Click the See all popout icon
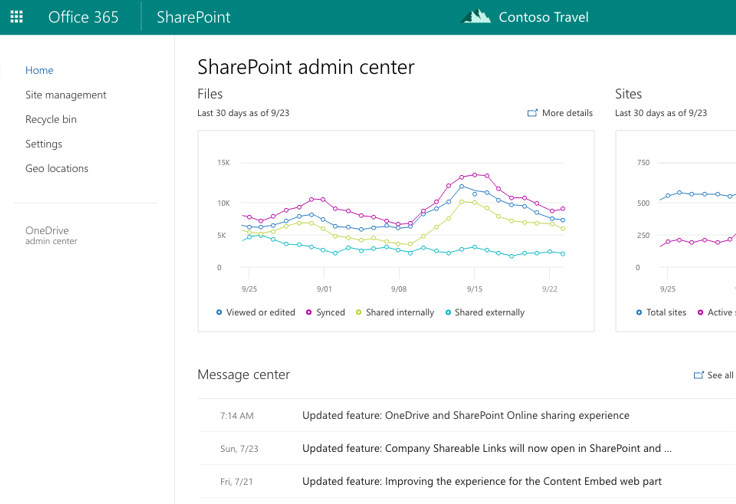This screenshot has width=736, height=504. click(698, 376)
